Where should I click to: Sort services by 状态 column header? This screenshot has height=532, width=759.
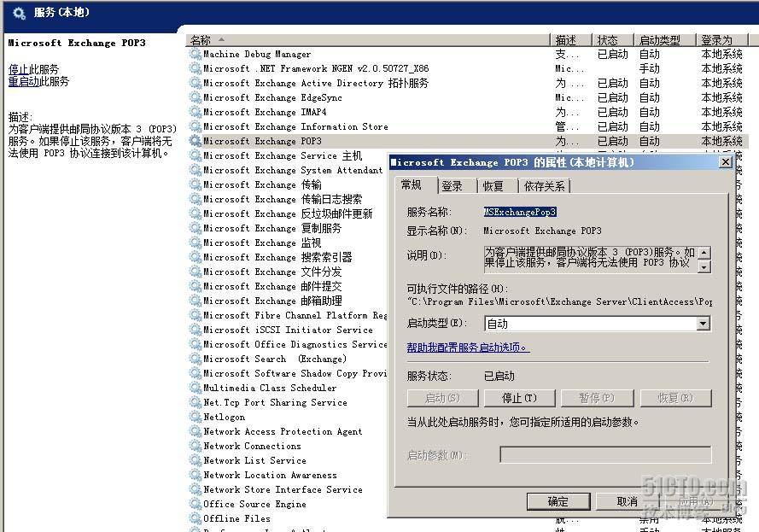[612, 39]
